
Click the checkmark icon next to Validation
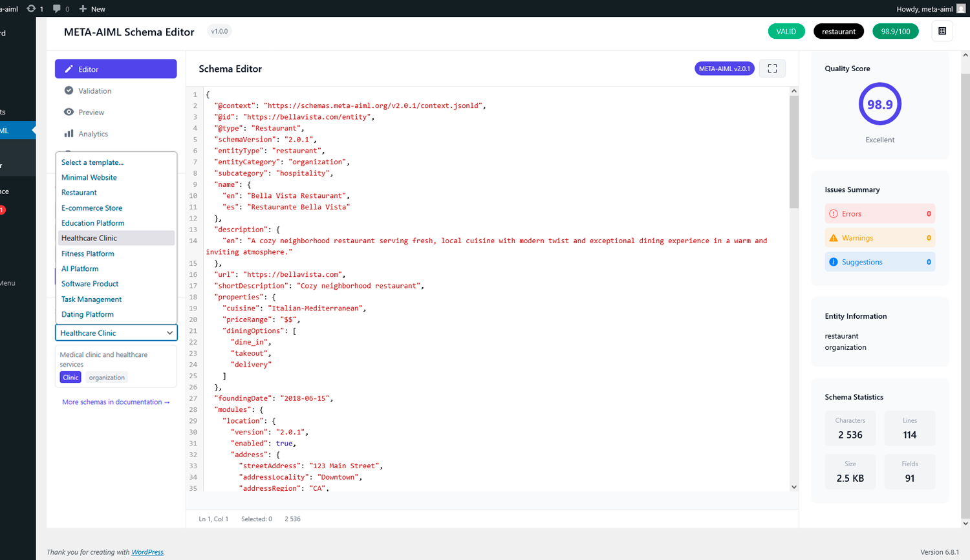tap(69, 91)
